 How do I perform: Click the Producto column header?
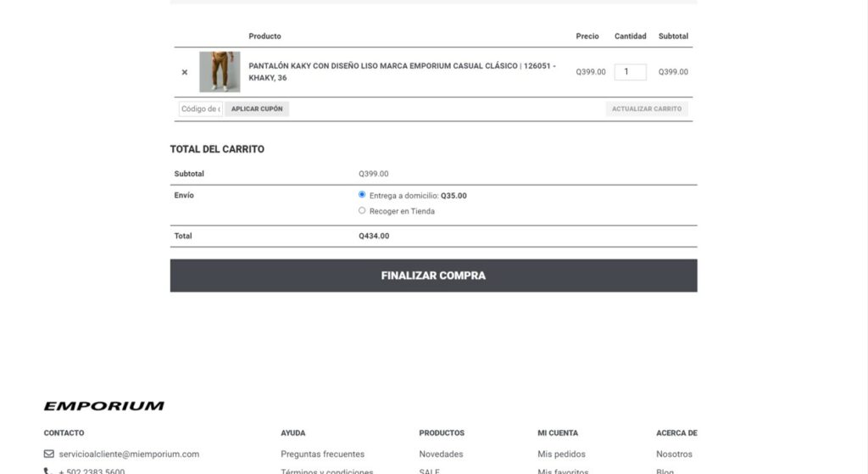(264, 36)
